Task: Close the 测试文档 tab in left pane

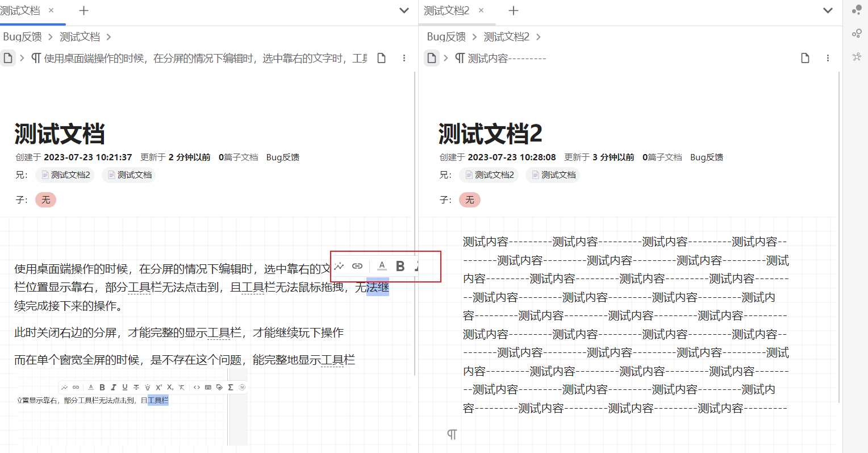Action: [51, 11]
